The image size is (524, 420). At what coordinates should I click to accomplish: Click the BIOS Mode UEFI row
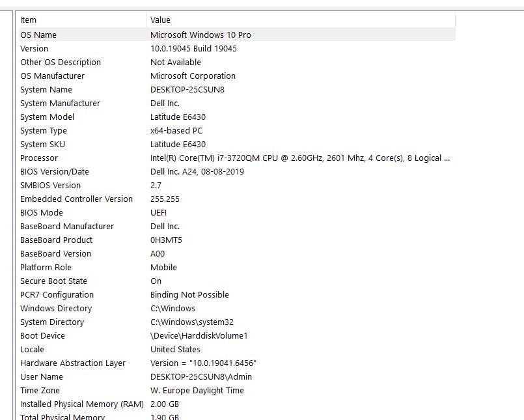tap(237, 213)
